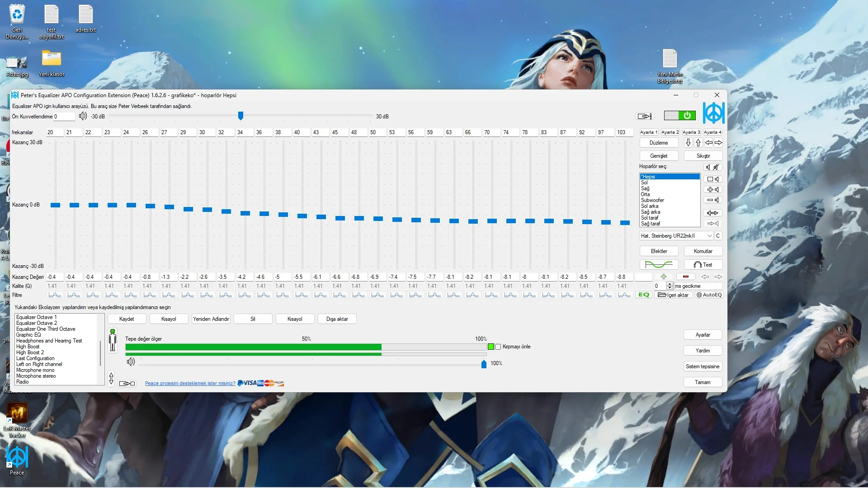Open Ayarlar settings button
868x488 pixels.
tap(703, 335)
